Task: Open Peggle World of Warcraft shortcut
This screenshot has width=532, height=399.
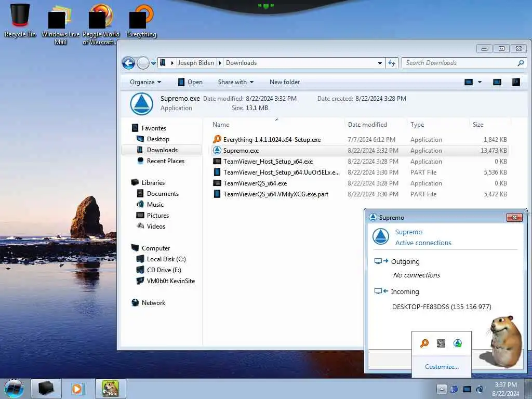Action: click(x=101, y=24)
